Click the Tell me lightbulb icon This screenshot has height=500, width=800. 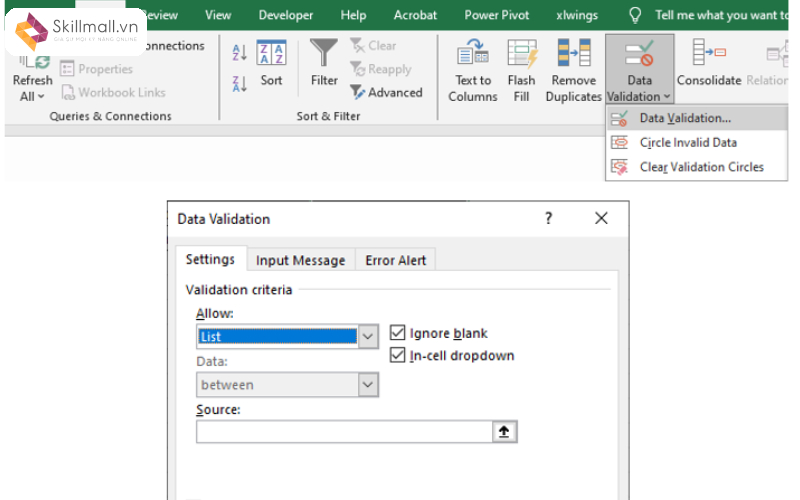(635, 15)
